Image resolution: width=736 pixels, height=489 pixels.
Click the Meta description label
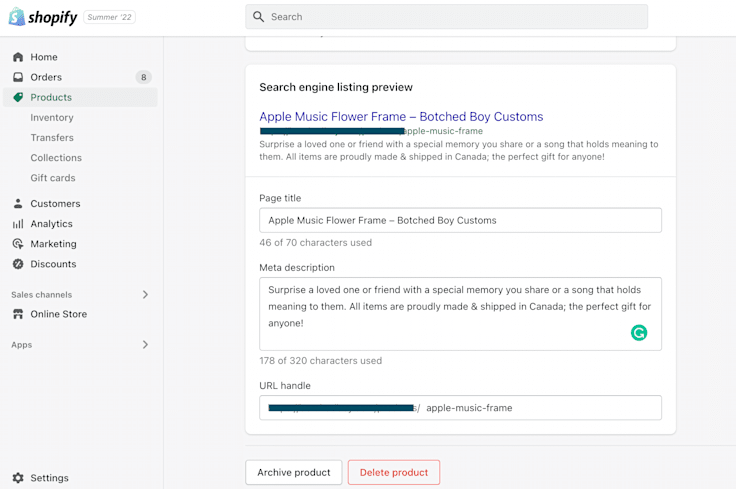coord(297,267)
